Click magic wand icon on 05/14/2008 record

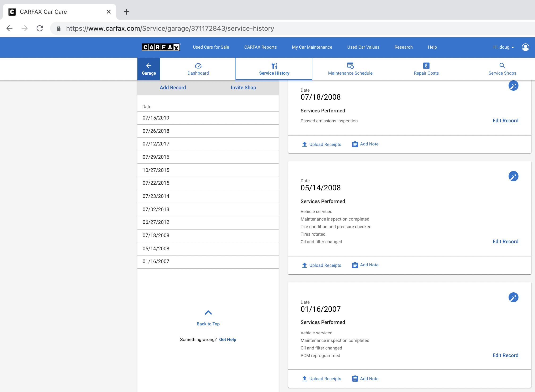tap(513, 176)
